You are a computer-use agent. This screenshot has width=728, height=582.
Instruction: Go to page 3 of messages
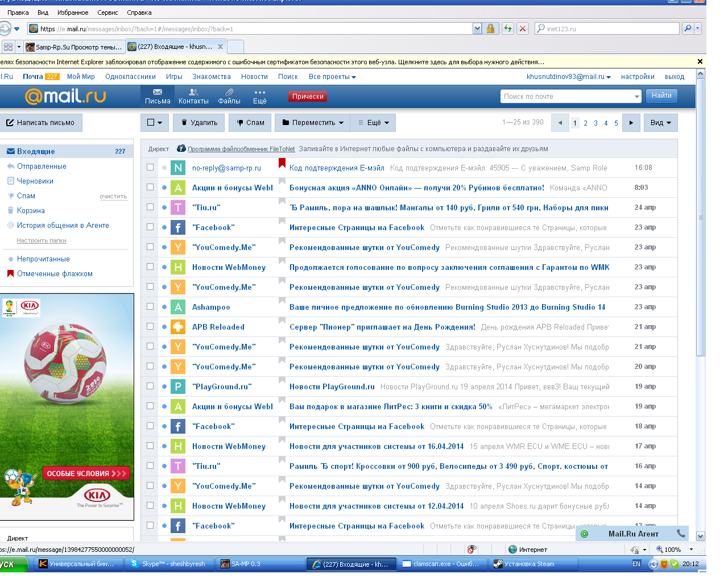(x=595, y=123)
